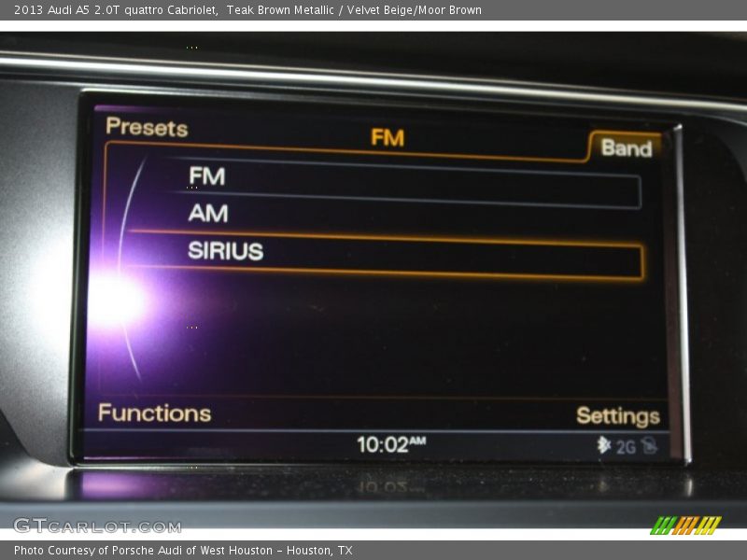Open the Settings menu
The width and height of the screenshot is (747, 560).
point(617,415)
